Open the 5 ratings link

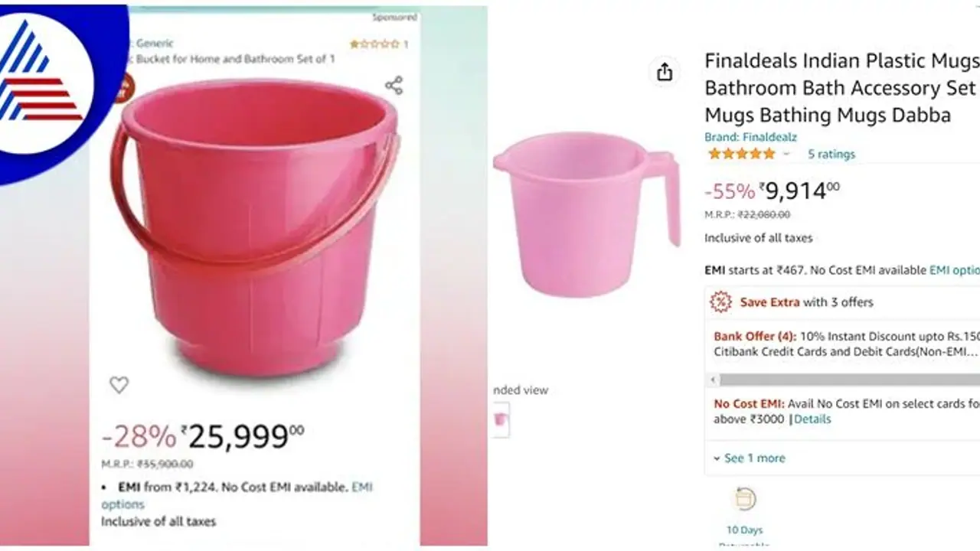(831, 154)
